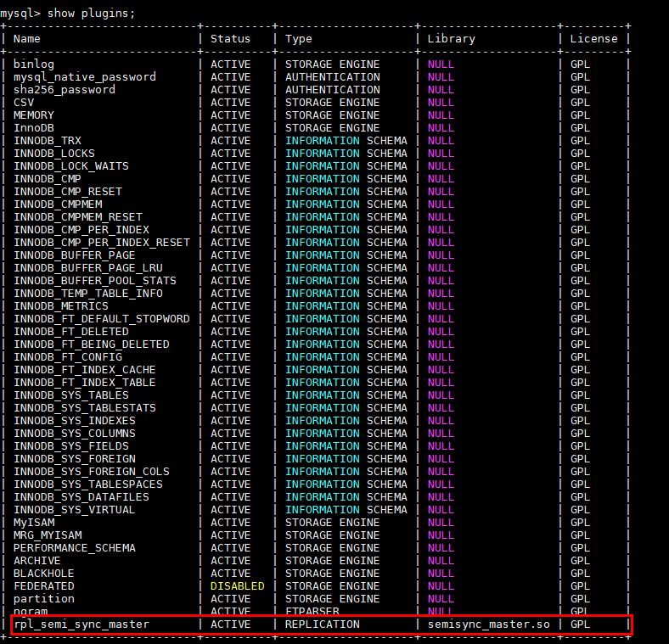Click the 'mysql>' prompt text
The width and height of the screenshot is (669, 644).
20,14
